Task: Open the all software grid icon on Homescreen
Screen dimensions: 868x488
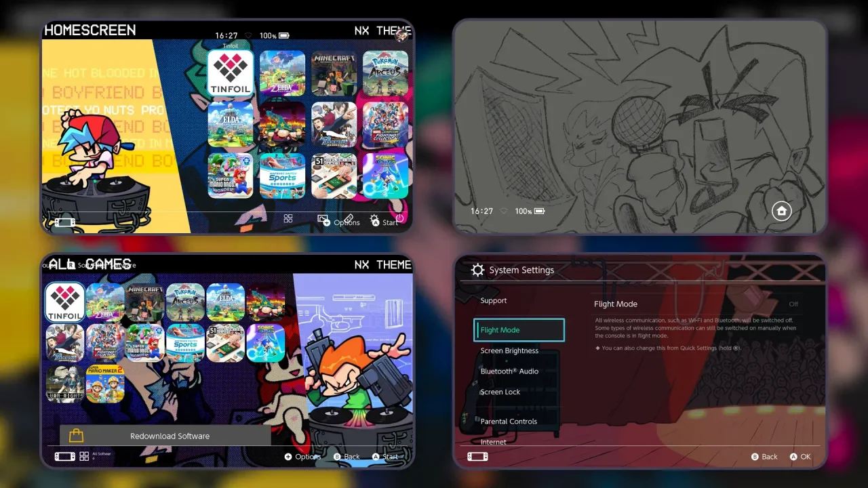Action: coord(288,218)
